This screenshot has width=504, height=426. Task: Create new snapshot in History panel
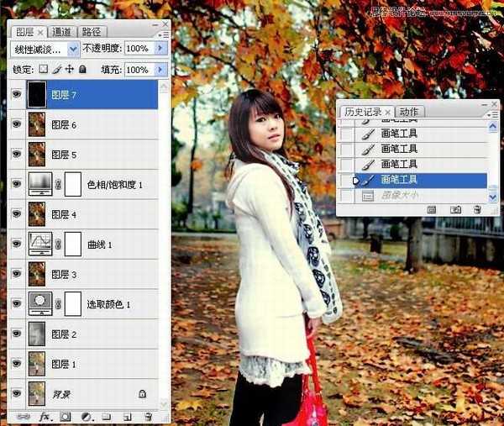pyautogui.click(x=455, y=210)
